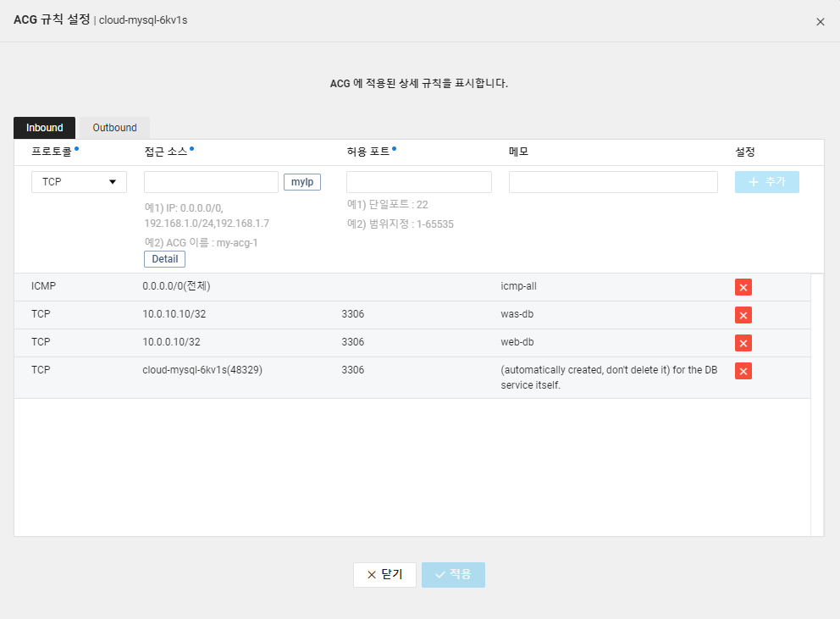The height and width of the screenshot is (619, 840).
Task: Select the icmp-all memo text
Action: pos(518,286)
